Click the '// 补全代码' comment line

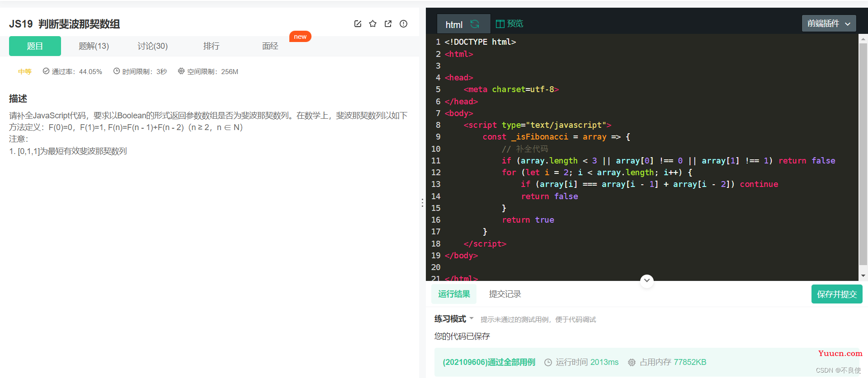point(525,149)
